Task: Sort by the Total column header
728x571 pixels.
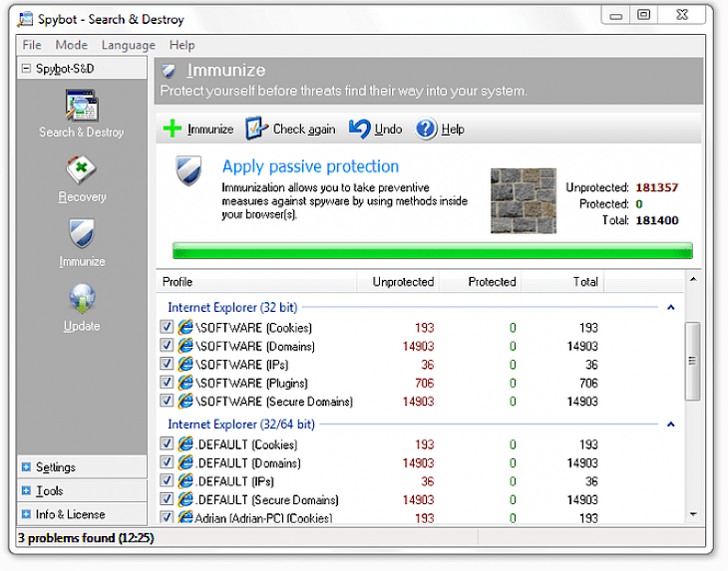Action: pos(562,282)
